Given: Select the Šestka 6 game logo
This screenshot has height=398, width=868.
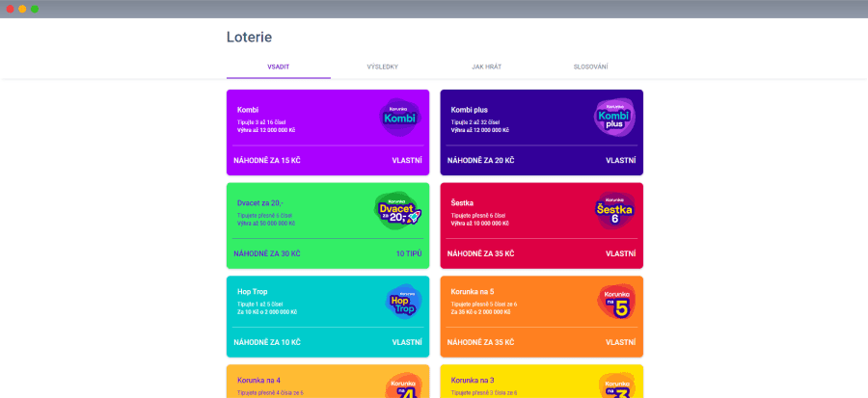Looking at the screenshot, I should [x=614, y=210].
